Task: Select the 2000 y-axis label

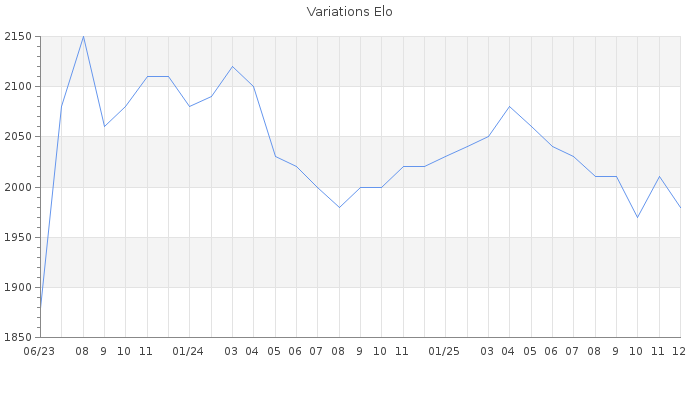Action: click(17, 187)
